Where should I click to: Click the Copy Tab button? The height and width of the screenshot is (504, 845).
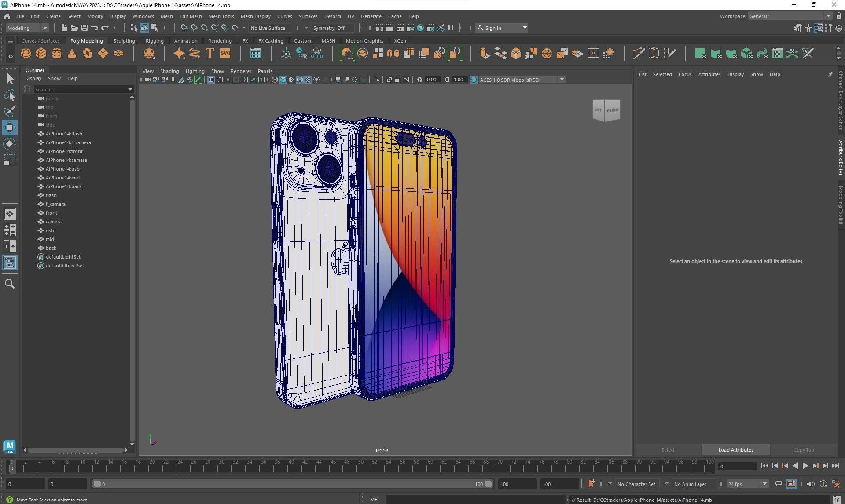click(x=804, y=450)
